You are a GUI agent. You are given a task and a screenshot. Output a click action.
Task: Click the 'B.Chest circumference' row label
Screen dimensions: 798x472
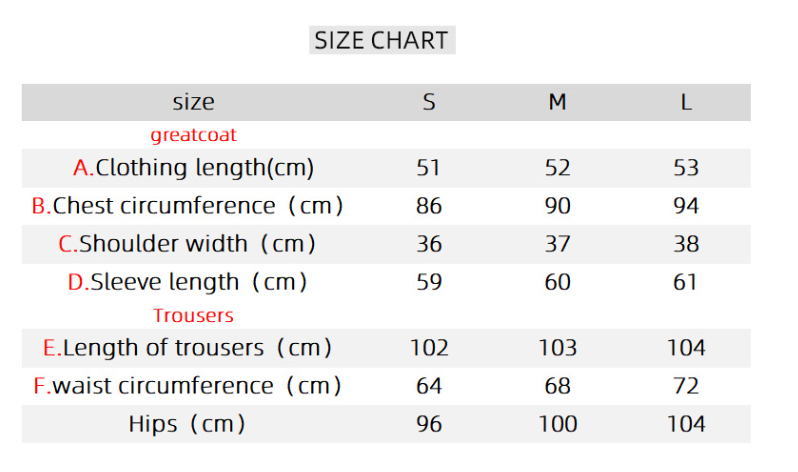click(188, 206)
